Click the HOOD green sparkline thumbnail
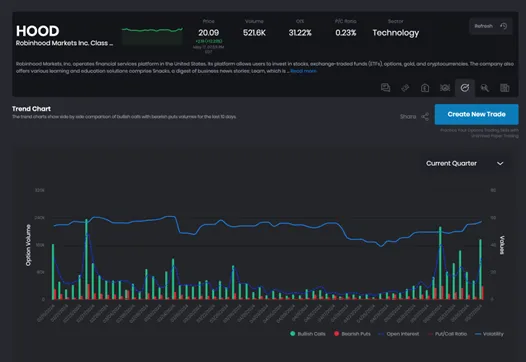This screenshot has width=526, height=362. pos(152,36)
